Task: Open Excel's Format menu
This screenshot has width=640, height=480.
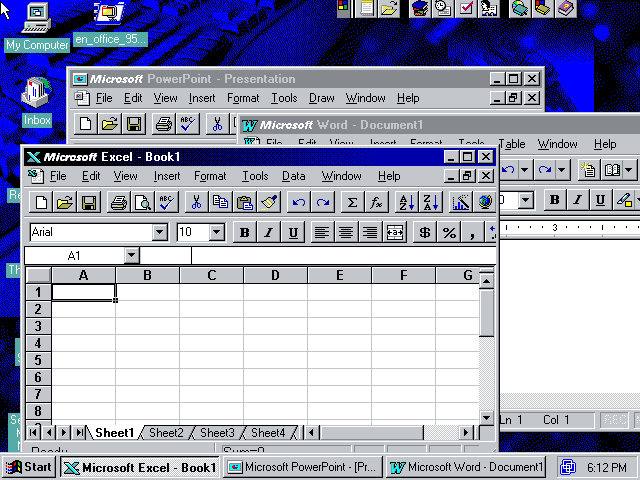Action: pyautogui.click(x=210, y=176)
